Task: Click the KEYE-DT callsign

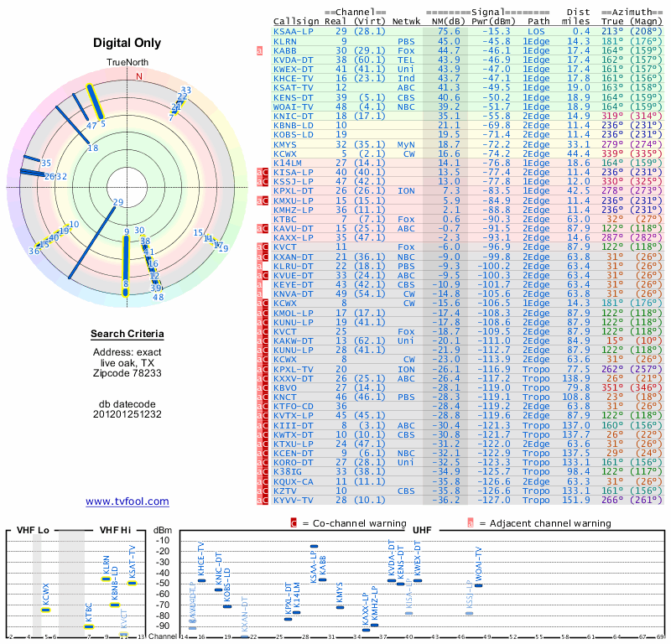Action: [x=293, y=285]
